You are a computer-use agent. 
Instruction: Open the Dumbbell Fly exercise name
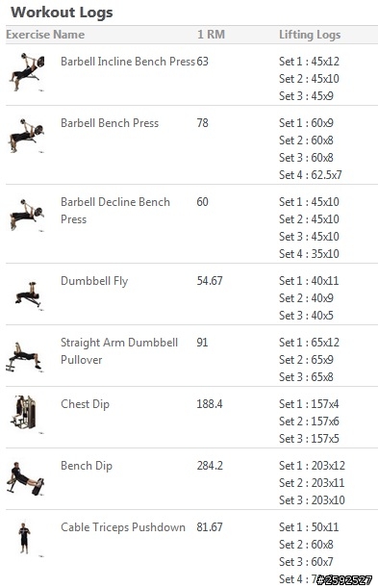tap(94, 281)
